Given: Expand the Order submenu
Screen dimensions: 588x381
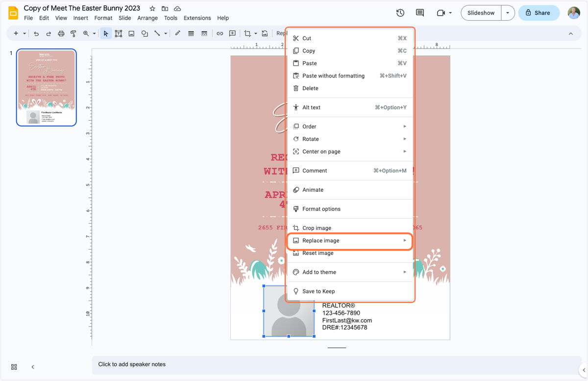Looking at the screenshot, I should tap(349, 127).
